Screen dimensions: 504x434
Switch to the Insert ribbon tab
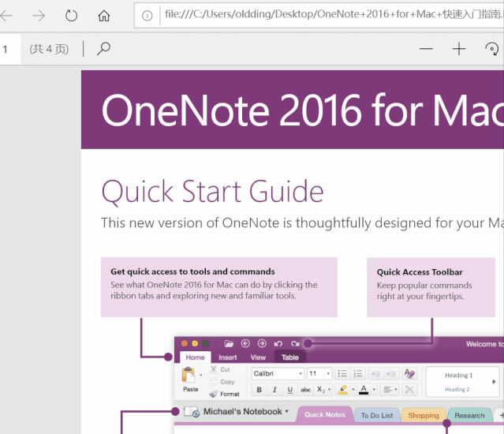point(228,357)
